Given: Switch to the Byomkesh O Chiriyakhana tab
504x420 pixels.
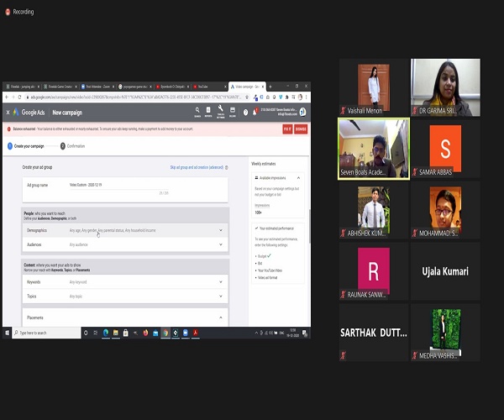Looking at the screenshot, I should pyautogui.click(x=172, y=87).
